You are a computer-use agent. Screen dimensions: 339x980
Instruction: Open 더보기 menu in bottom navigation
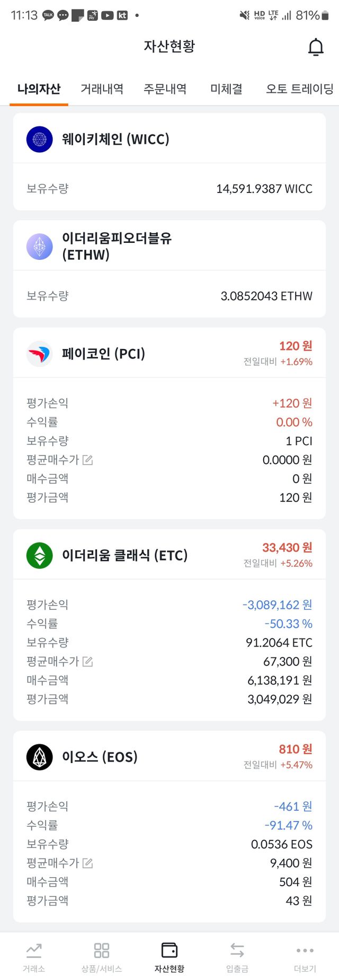[305, 957]
